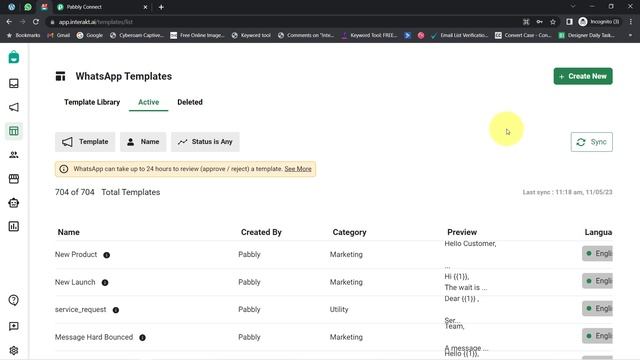Screen dimensions: 640x360
Task: Click the browser back arrow
Action: tap(9, 22)
